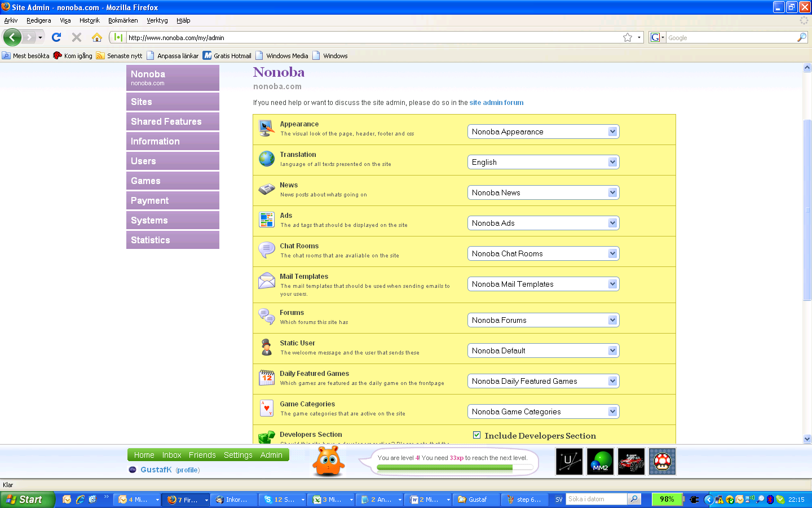Open the mushroom game thumbnail
The height and width of the screenshot is (508, 812).
663,462
